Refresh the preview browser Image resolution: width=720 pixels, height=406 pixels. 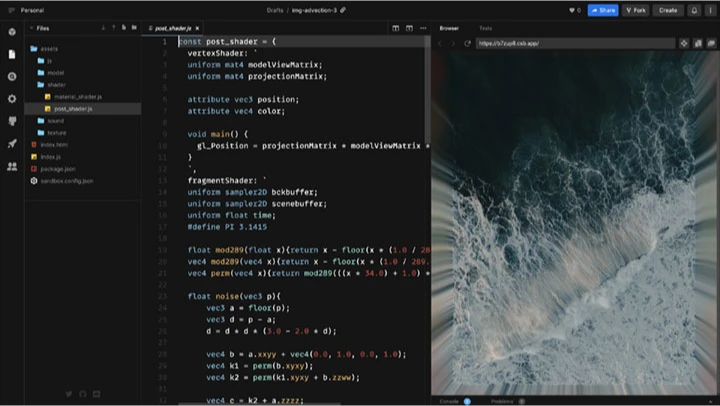click(x=467, y=43)
